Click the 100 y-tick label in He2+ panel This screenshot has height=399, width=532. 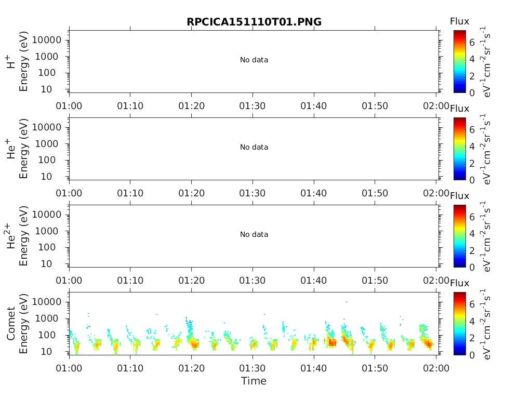point(47,247)
